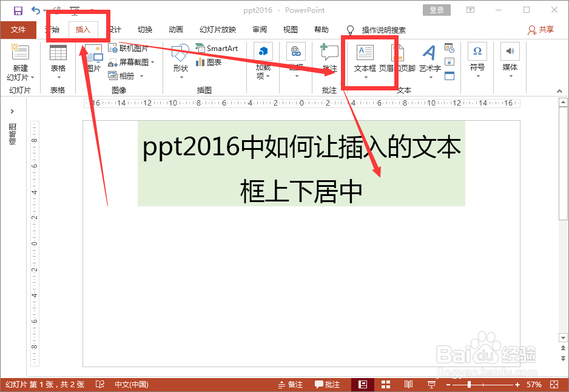
Task: Click the slide title text box
Action: (x=301, y=164)
